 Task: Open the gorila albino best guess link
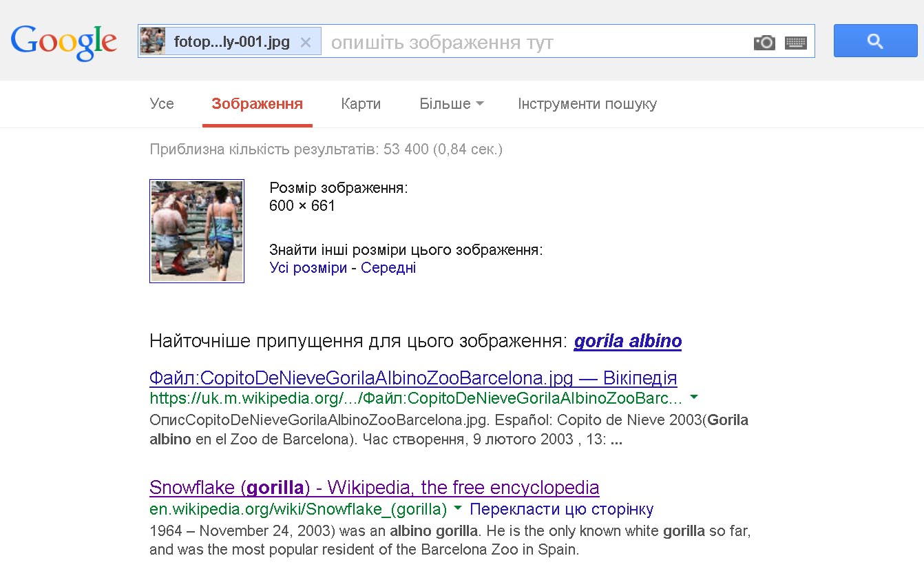pyautogui.click(x=628, y=341)
